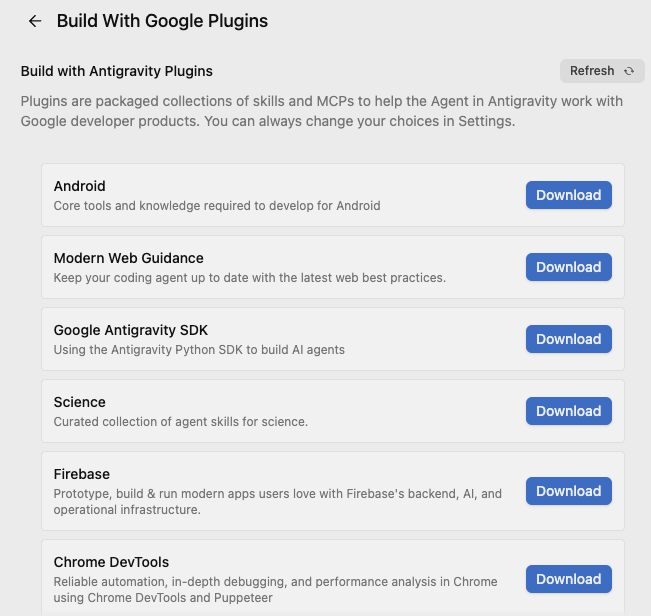
Task: Download the Android plugin
Action: [x=569, y=195]
